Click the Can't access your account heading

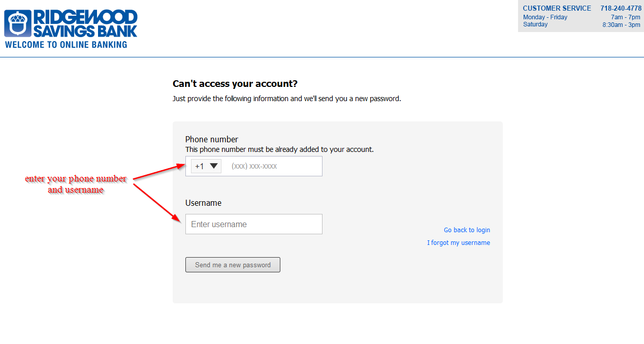click(x=235, y=84)
